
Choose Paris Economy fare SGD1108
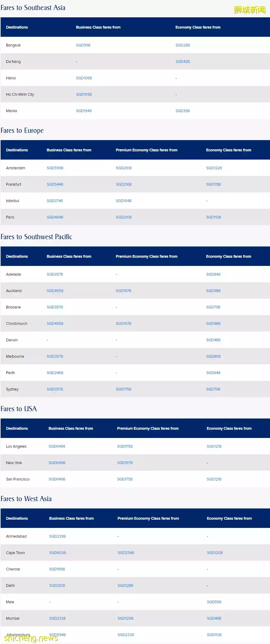click(x=214, y=217)
